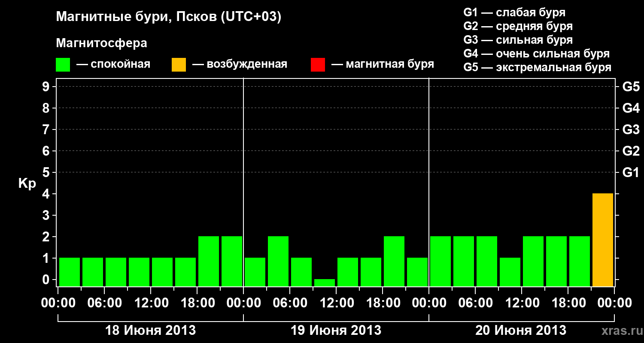Image resolution: width=644 pixels, height=343 pixels.
Task: Click the Kp 2 bar at 03:00 on 19 June
Action: tap(278, 261)
